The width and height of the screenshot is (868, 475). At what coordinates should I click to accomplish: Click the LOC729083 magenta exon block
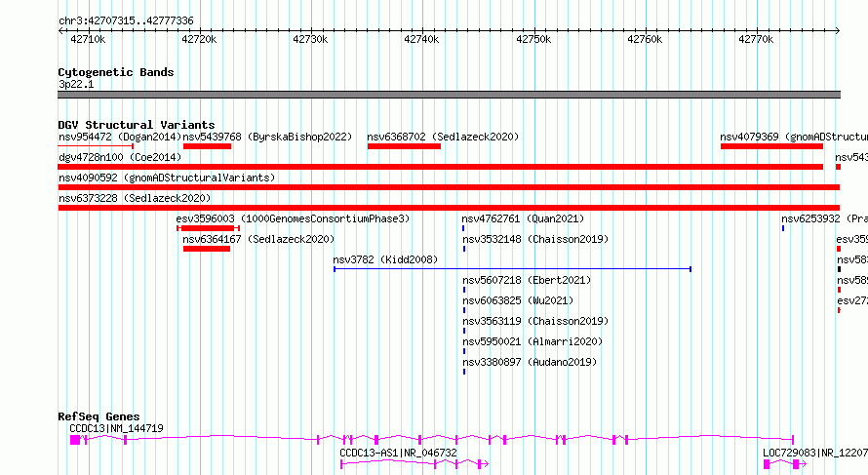pos(767,464)
